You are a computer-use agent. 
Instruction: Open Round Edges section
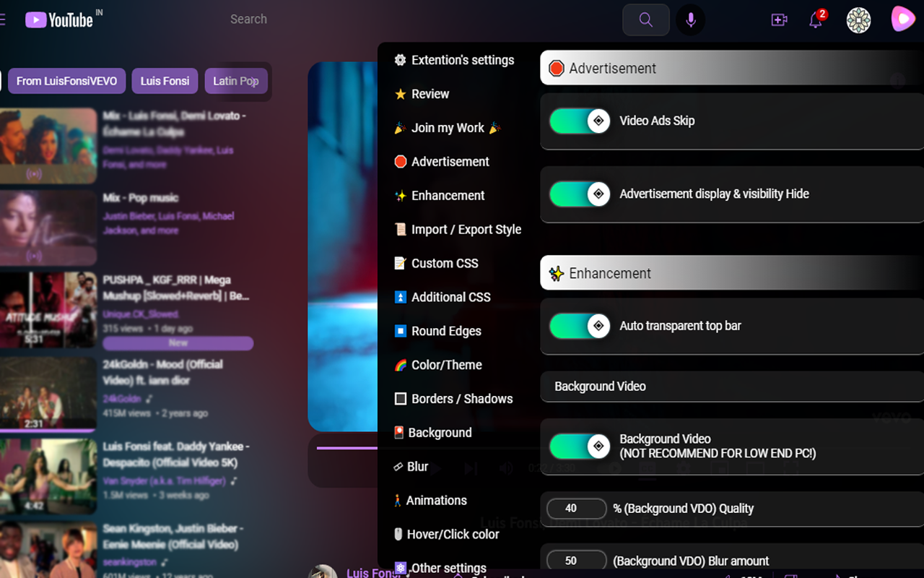click(x=437, y=331)
